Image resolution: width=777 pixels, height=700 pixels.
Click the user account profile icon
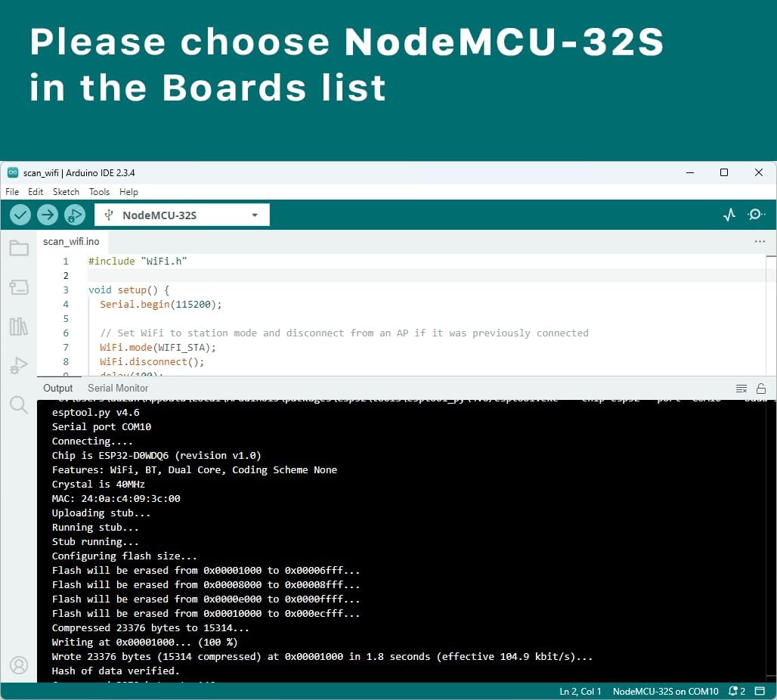(19, 665)
